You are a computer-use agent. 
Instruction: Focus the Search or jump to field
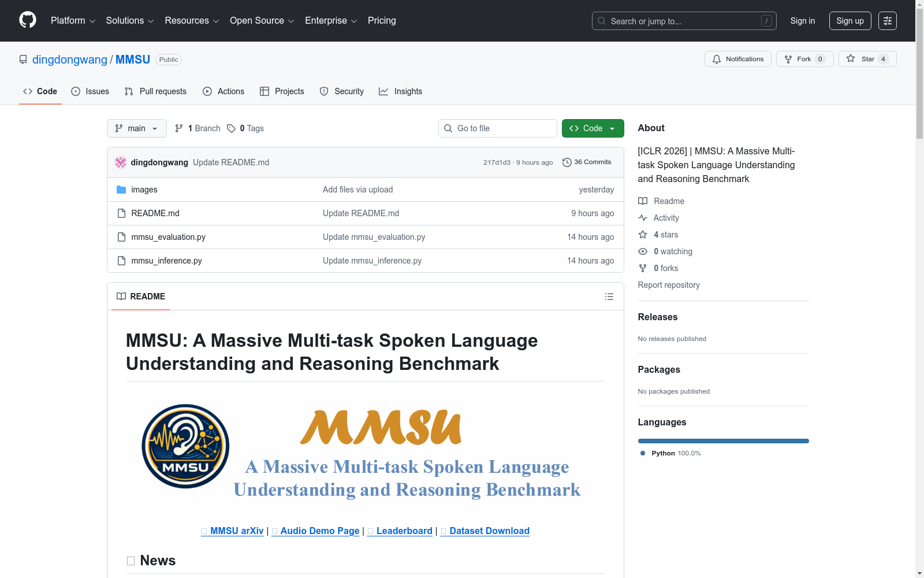(684, 21)
